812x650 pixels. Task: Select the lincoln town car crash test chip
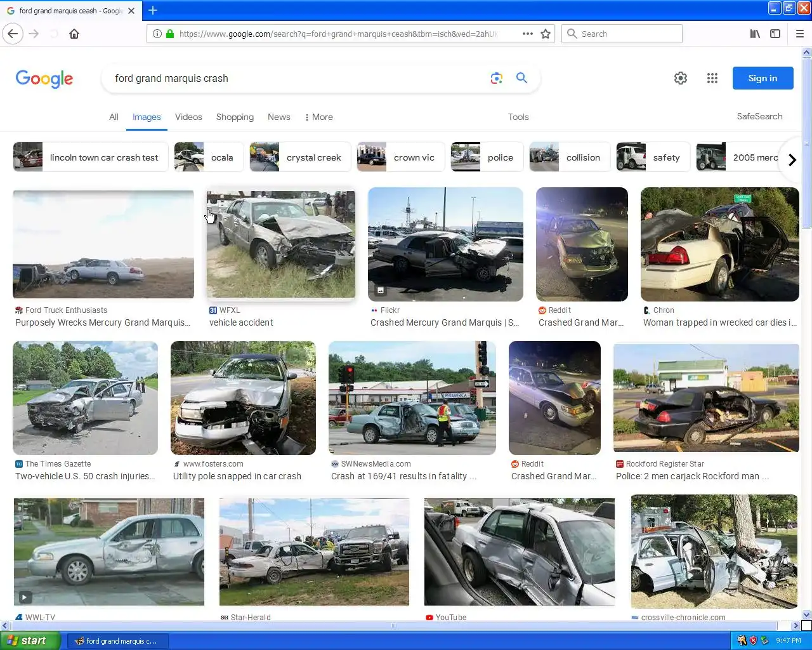coord(91,157)
